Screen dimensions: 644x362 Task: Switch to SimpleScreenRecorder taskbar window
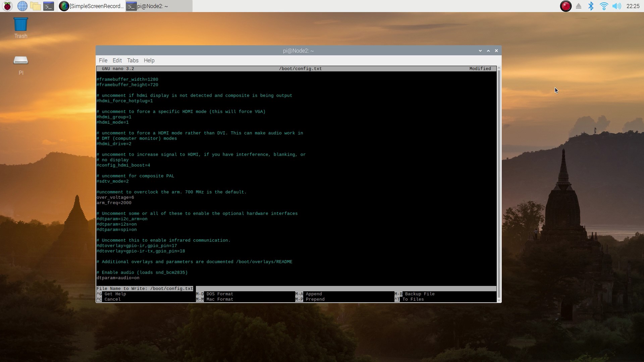coord(92,6)
